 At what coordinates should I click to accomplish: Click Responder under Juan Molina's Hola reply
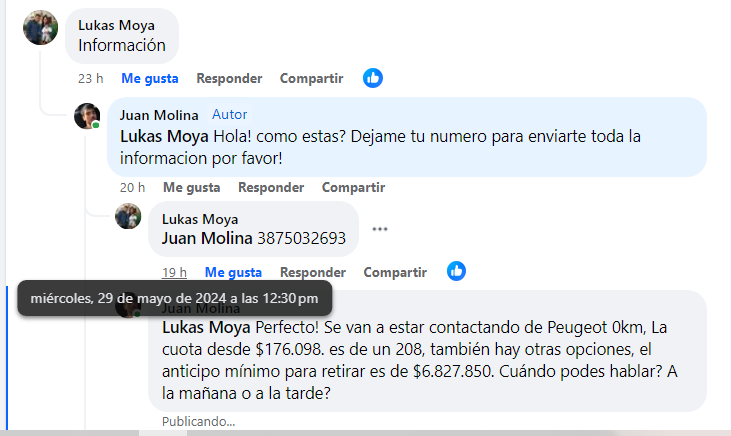tap(271, 187)
